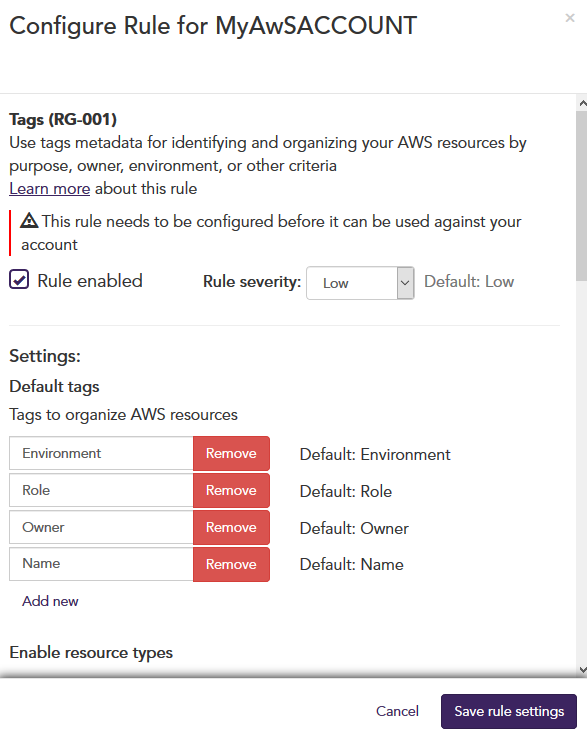Image resolution: width=587 pixels, height=731 pixels.
Task: Cancel the rule configuration
Action: pos(397,711)
